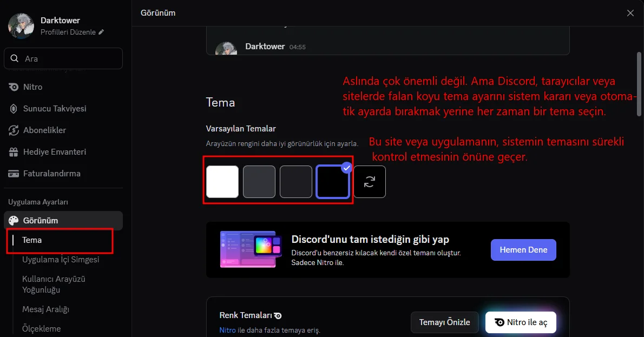Click the Nitro badge beside Renk Temaları
The image size is (644, 337).
pyautogui.click(x=278, y=316)
